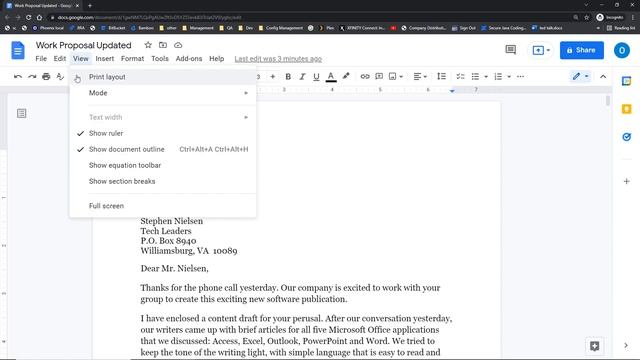The height and width of the screenshot is (360, 640).
Task: Open the Google account avatar
Action: click(622, 50)
